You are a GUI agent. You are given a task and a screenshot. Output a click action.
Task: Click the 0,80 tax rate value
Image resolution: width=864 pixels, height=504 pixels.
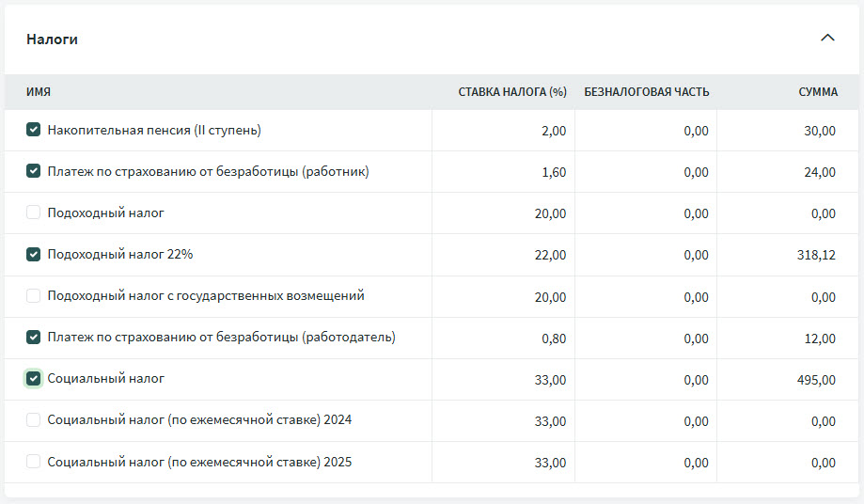coord(554,338)
